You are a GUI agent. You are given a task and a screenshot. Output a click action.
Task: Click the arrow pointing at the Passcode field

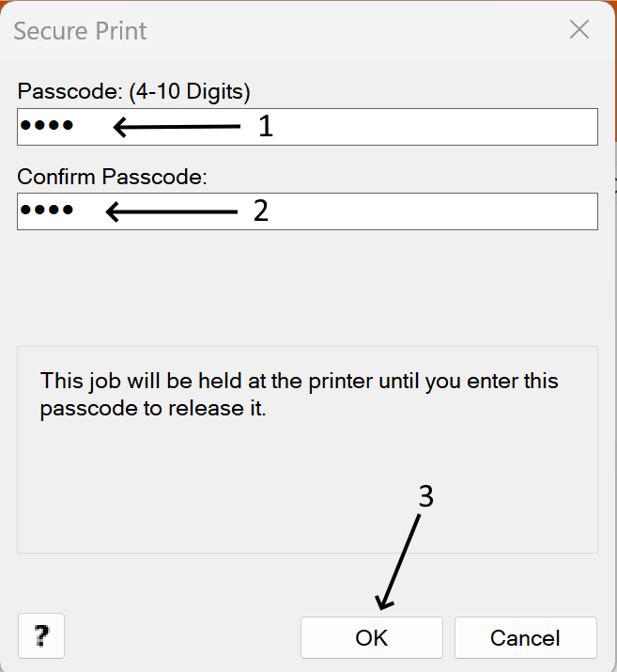tap(177, 126)
